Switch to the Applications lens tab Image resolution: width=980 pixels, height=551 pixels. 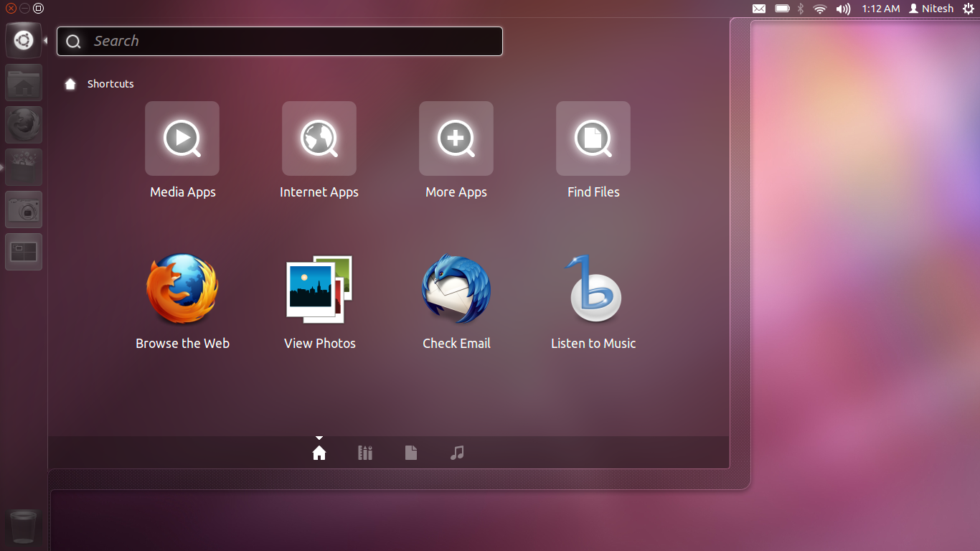(365, 453)
